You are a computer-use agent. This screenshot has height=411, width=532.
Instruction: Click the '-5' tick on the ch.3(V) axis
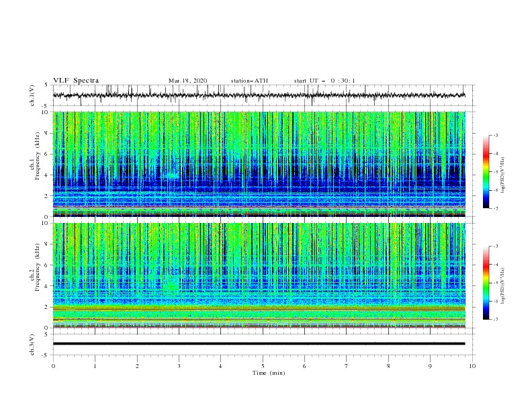click(x=46, y=355)
